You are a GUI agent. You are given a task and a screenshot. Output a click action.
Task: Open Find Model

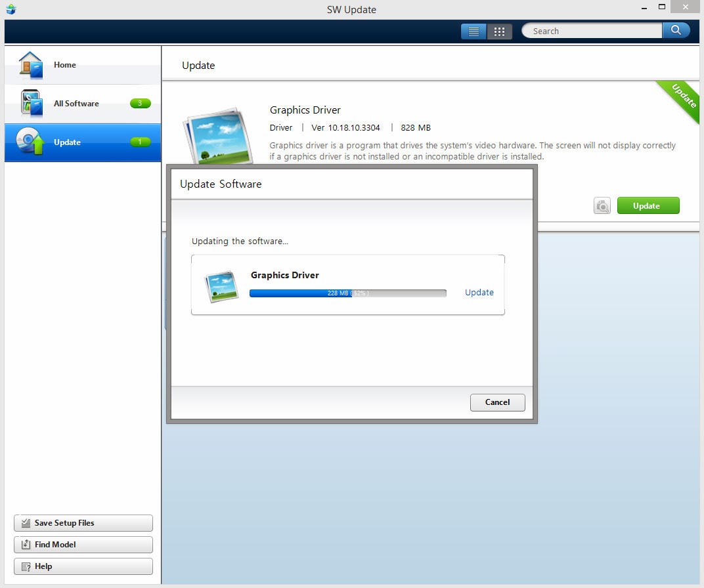pos(83,545)
